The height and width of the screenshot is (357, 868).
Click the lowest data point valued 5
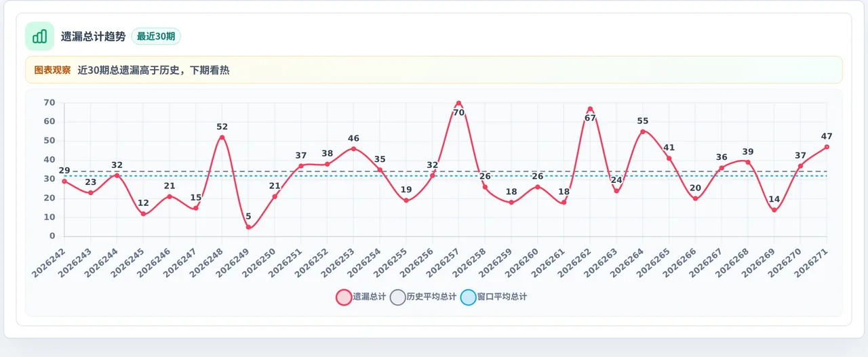point(248,227)
